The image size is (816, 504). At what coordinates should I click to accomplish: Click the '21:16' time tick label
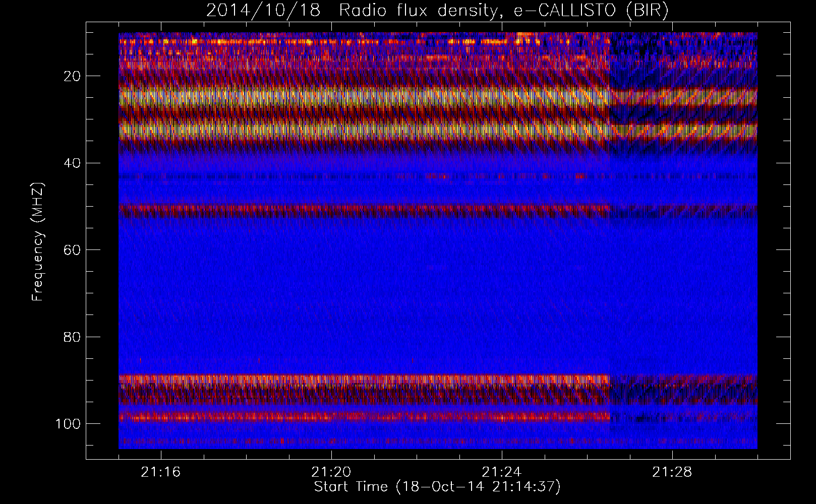click(161, 472)
